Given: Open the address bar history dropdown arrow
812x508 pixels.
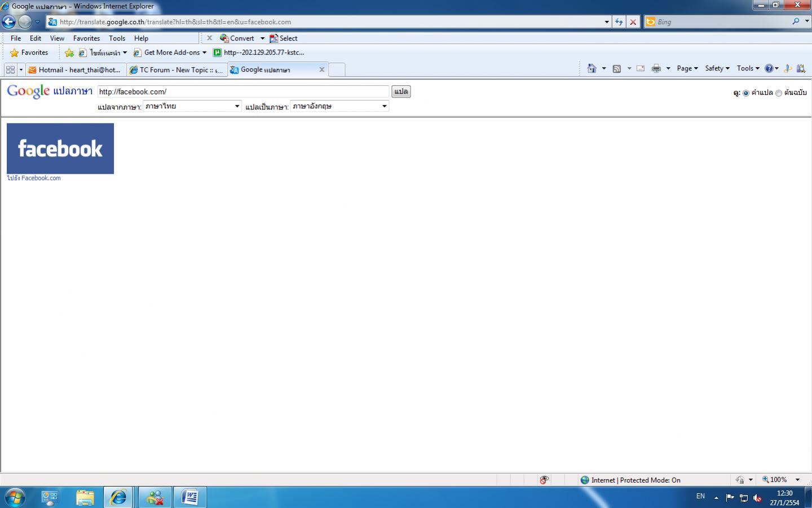Looking at the screenshot, I should tap(607, 22).
